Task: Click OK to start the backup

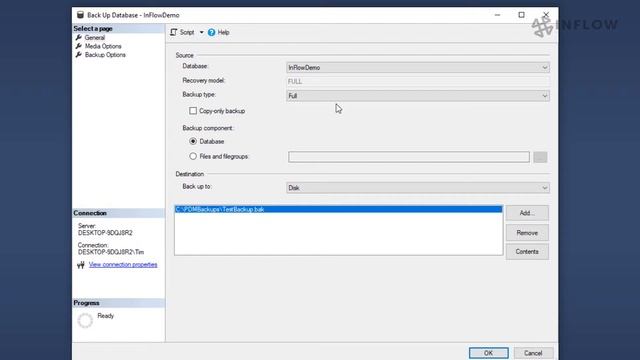Action: pos(489,353)
